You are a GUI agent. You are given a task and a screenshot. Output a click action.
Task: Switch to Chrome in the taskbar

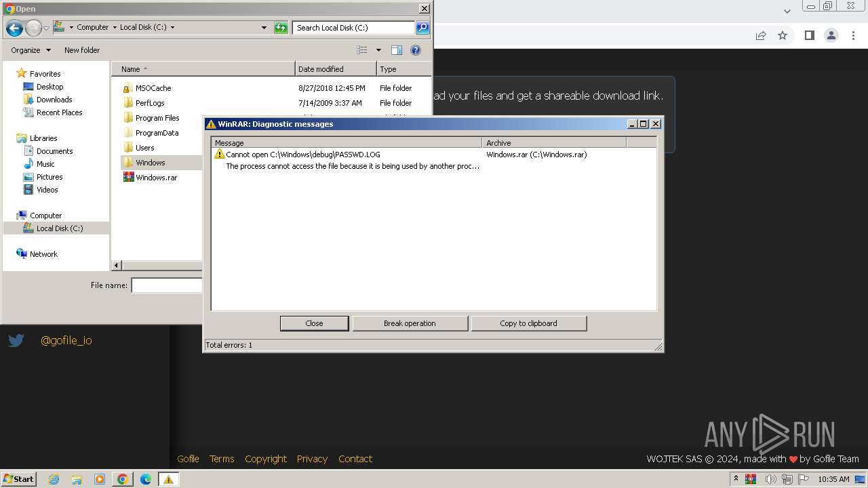pyautogui.click(x=122, y=479)
